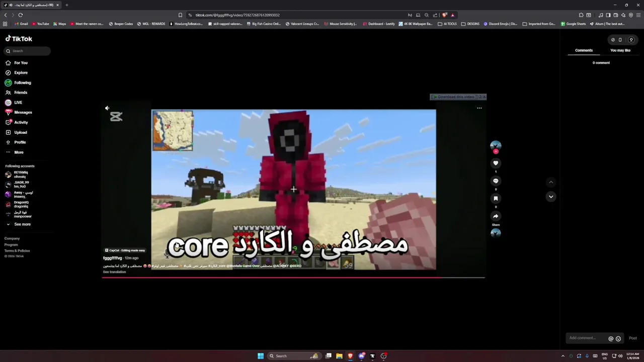
Task: Go to Following feed
Action: [18, 82]
